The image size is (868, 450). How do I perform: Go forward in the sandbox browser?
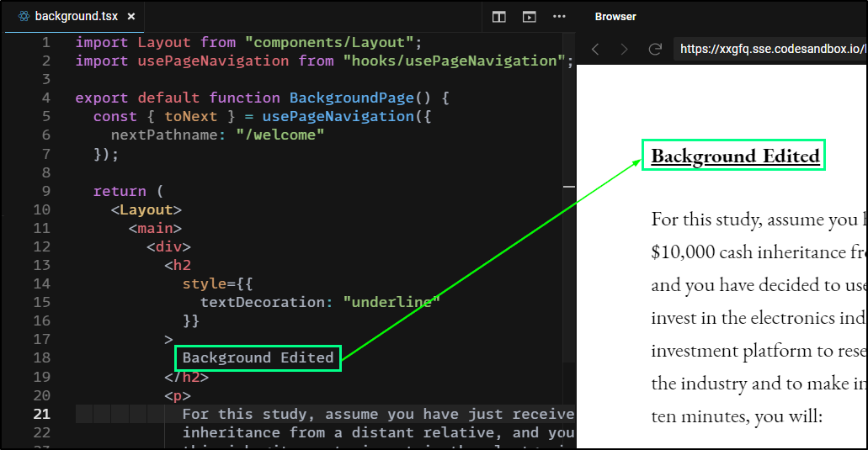coord(625,49)
